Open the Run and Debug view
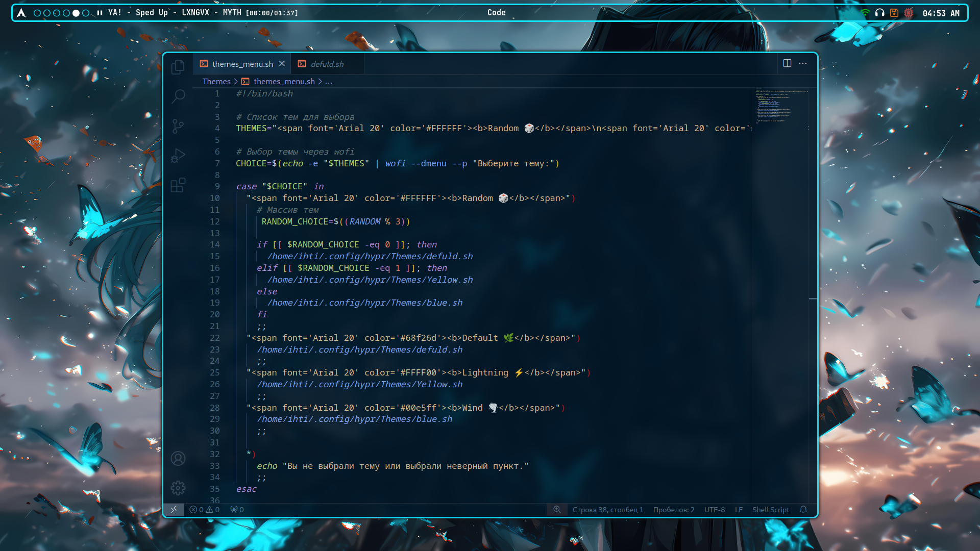The image size is (980, 551). pyautogui.click(x=178, y=155)
